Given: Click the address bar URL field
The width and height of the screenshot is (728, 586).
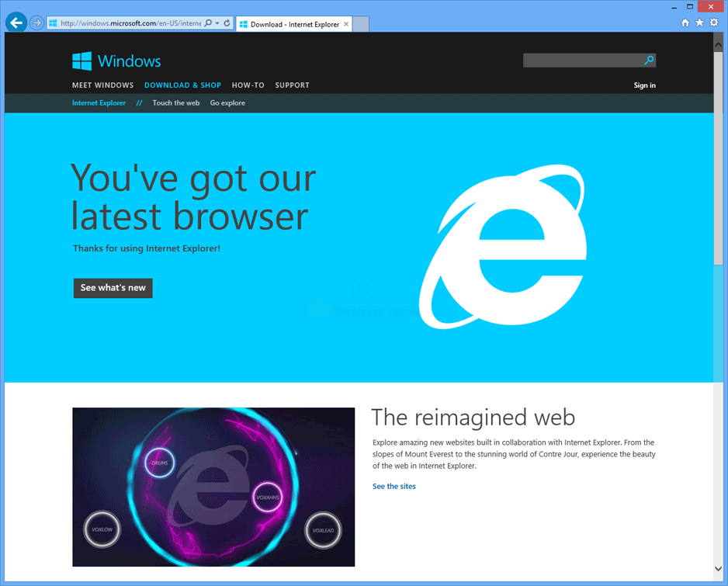Looking at the screenshot, I should [131, 23].
